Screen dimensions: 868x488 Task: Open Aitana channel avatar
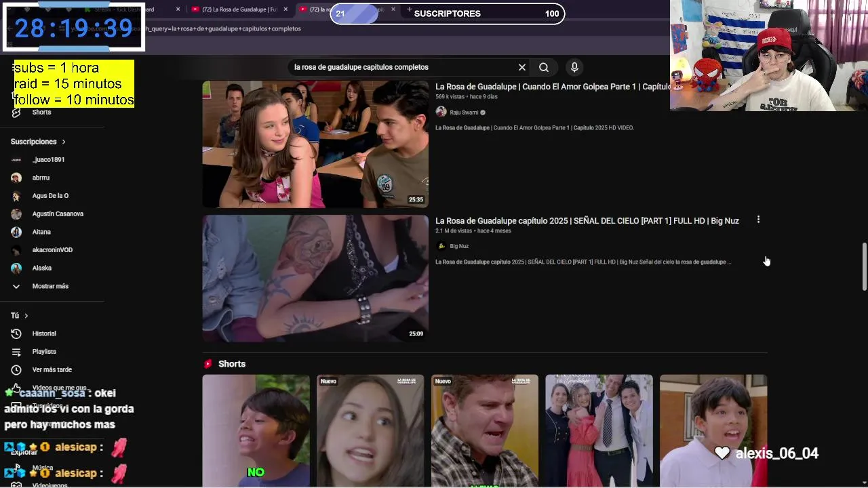[16, 232]
